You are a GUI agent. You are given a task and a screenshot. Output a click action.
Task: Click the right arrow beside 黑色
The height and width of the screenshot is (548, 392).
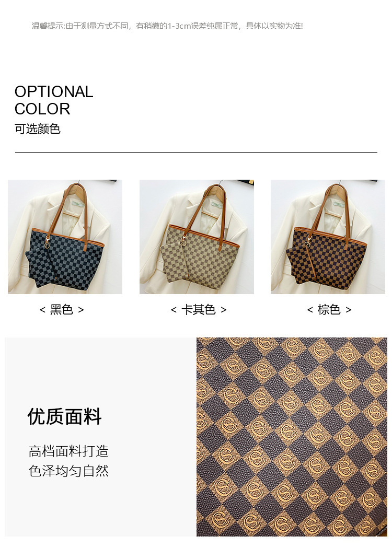click(x=81, y=310)
